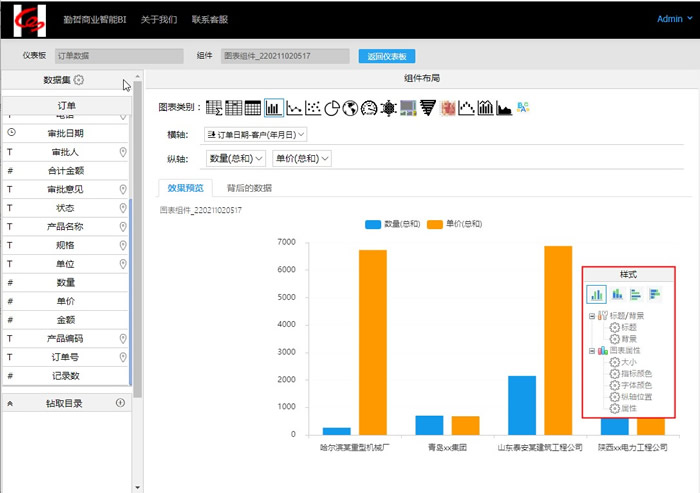Screen dimensions: 700x493
Task: Click the 仪表板 name input field
Action: click(x=119, y=56)
